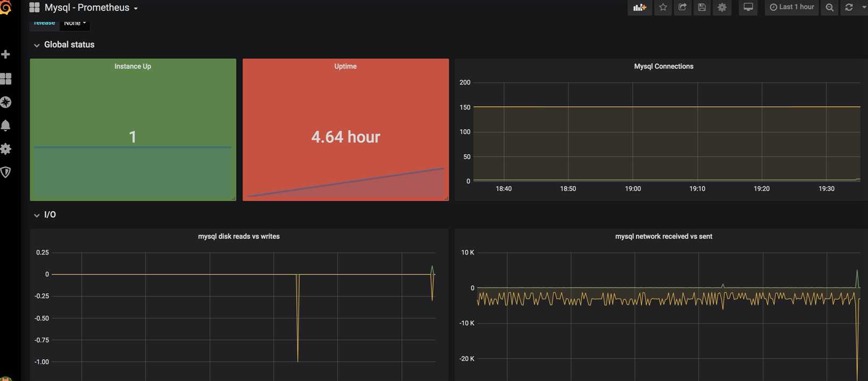Click the 0.25 label on disk graph
The height and width of the screenshot is (381, 868).
coord(43,252)
